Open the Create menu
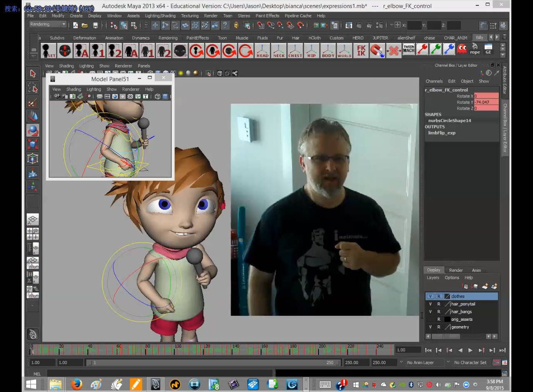This screenshot has width=533, height=392. (76, 16)
